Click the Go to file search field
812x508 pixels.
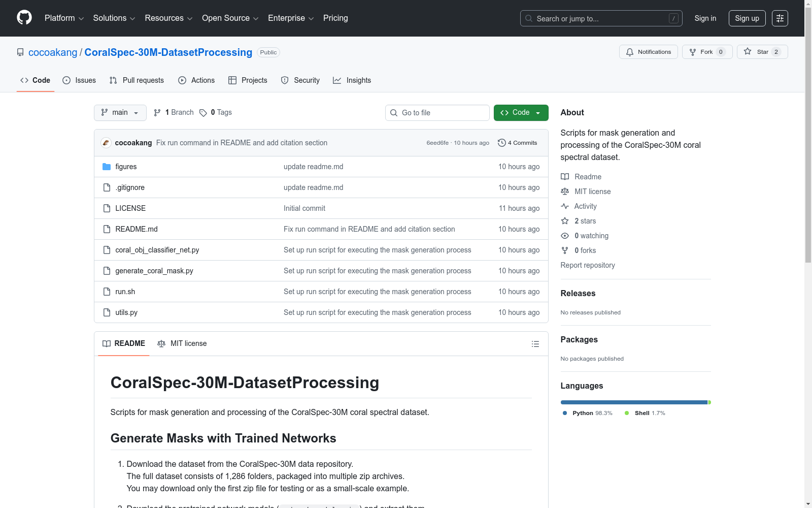437,113
